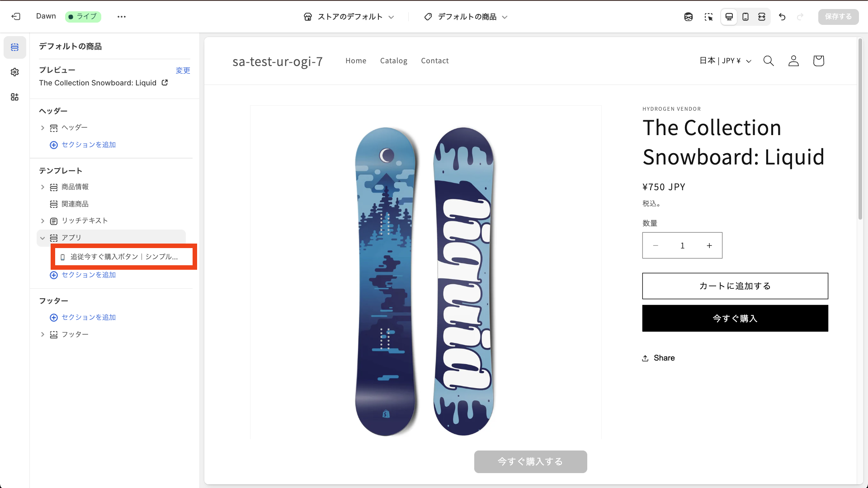Select the 追従今すぐ購入ボタン app block
Image resolution: width=868 pixels, height=488 pixels.
(124, 257)
